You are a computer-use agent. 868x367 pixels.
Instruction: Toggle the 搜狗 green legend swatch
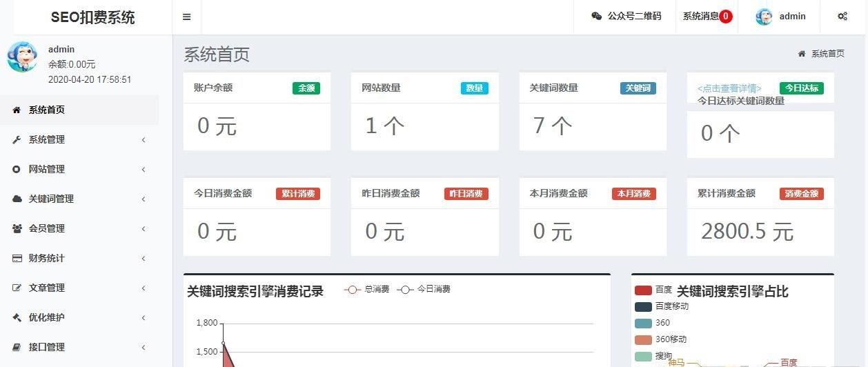coord(643,357)
